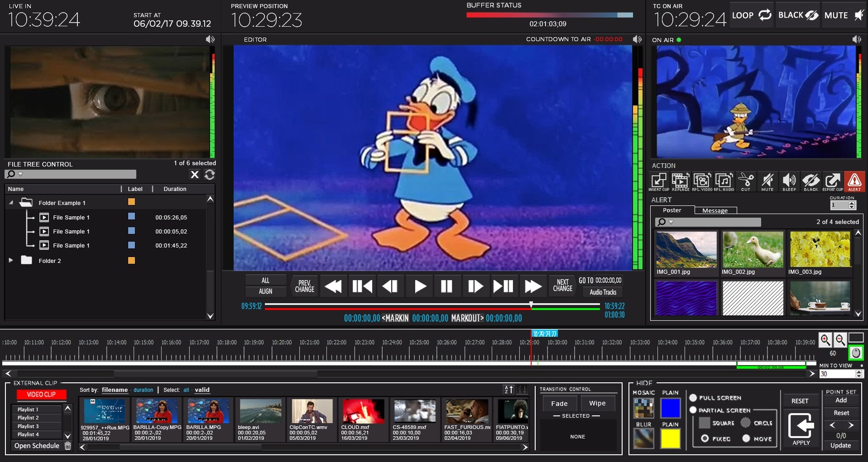The height and width of the screenshot is (462, 868).
Task: Click the Replace Audio action icon
Action: [724, 181]
